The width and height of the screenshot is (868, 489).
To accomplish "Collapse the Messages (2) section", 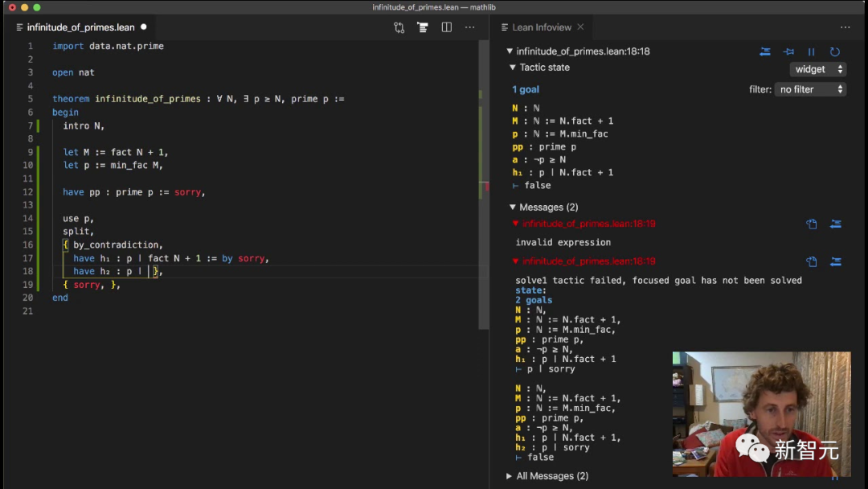I will point(513,208).
